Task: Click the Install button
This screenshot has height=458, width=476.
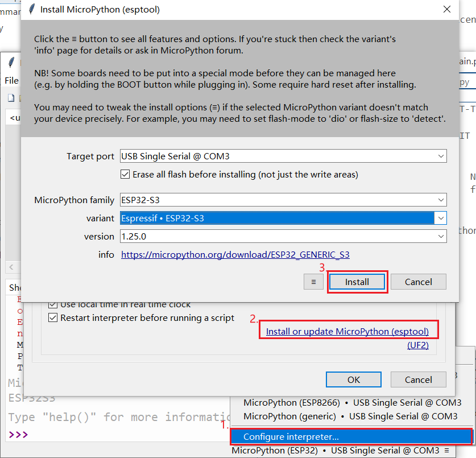Action: (x=357, y=282)
